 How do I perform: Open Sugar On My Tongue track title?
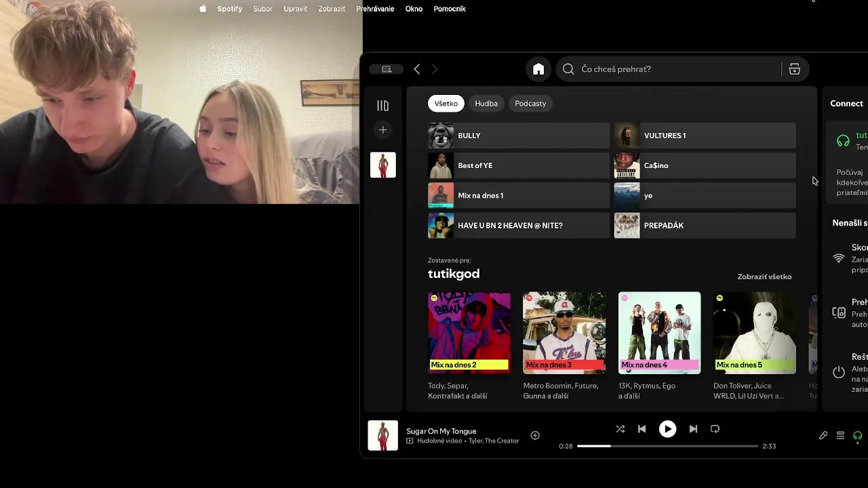[x=441, y=431]
